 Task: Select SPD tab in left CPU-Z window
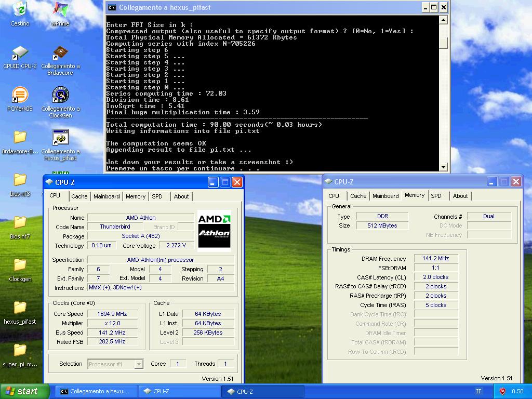[x=157, y=196]
